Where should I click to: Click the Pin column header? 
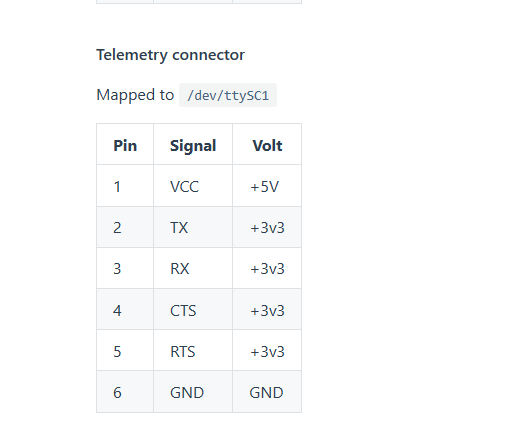125,146
